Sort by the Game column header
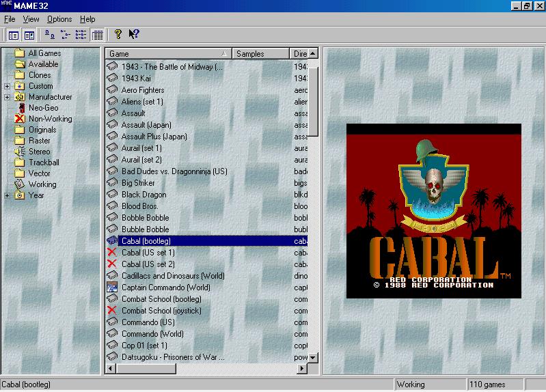Screen dimensions: 546x392 click(x=168, y=54)
